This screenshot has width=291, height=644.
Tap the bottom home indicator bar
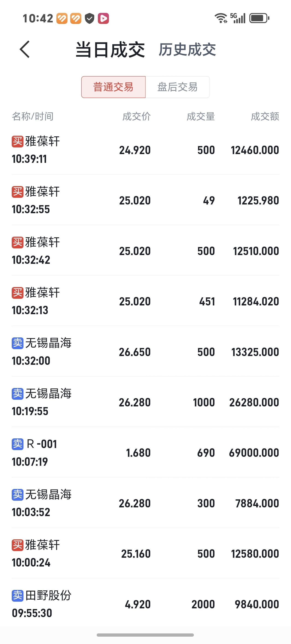coord(145,635)
